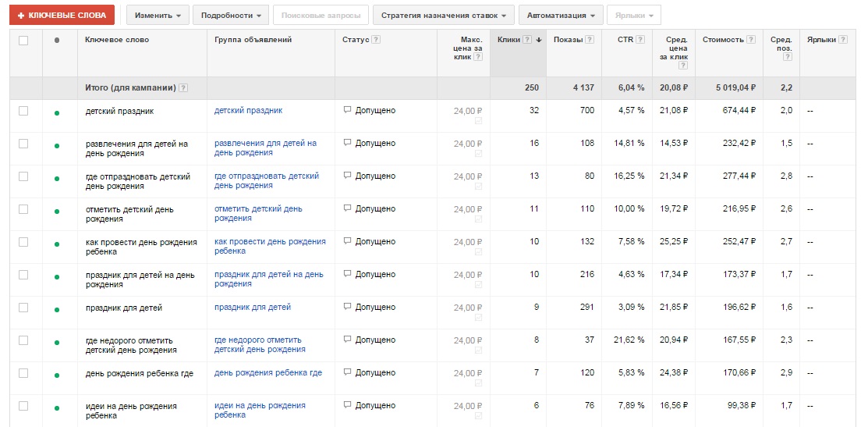The width and height of the screenshot is (868, 427).
Task: Open help icon next to Клики header
Action: coord(527,40)
